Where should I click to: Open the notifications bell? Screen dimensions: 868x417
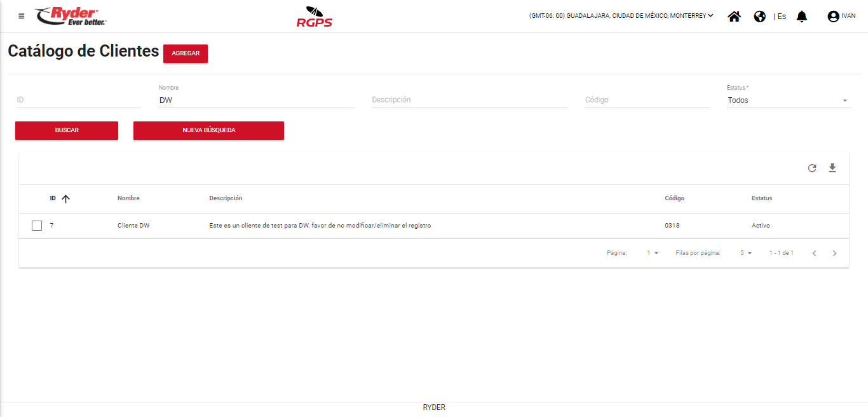tap(802, 17)
